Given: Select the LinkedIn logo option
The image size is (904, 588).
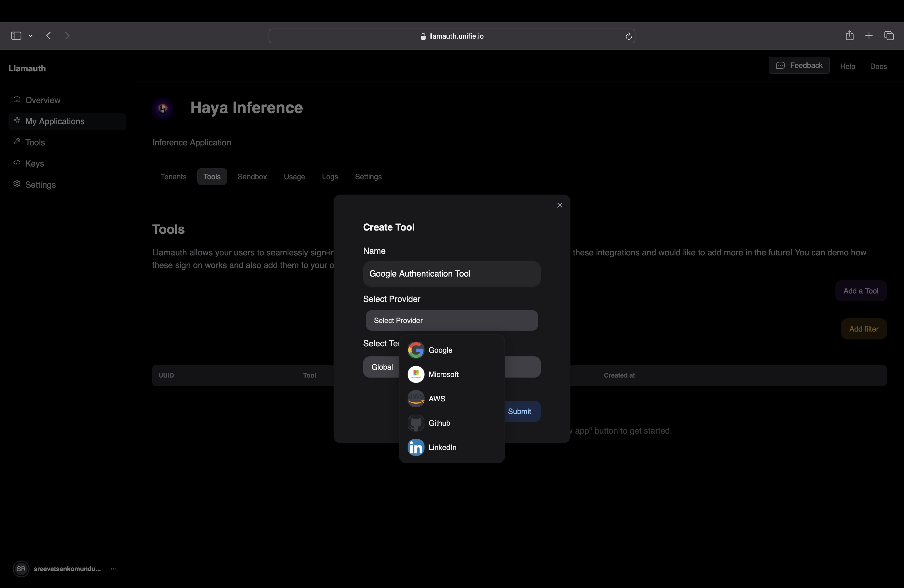Looking at the screenshot, I should (416, 447).
